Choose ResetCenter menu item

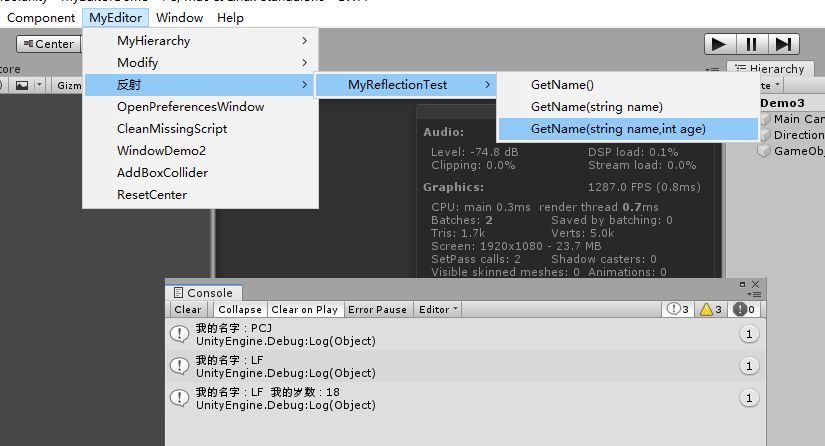[200, 195]
